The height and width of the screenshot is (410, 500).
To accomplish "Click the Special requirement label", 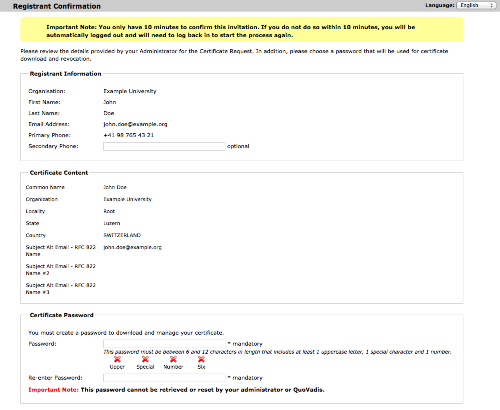I will tap(145, 367).
